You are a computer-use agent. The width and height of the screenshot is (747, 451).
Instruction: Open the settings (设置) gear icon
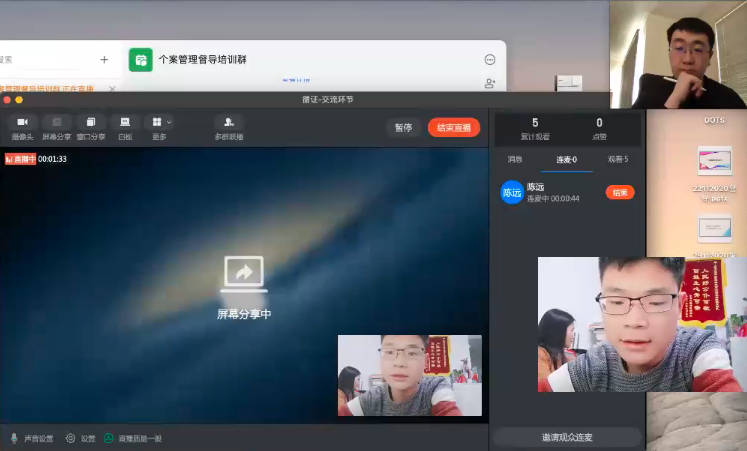(70, 438)
